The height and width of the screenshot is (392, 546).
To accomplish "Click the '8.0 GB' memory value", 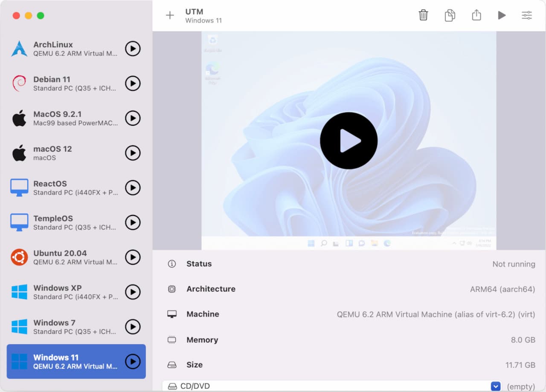I will [x=523, y=340].
